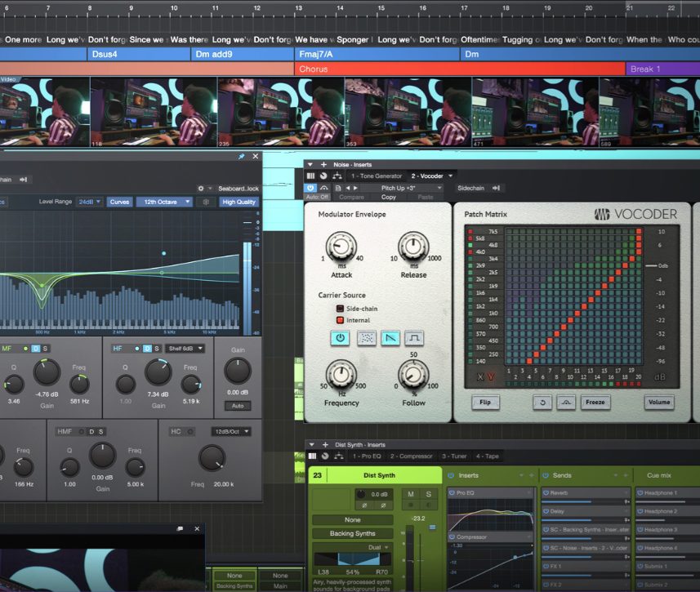Toggle the HF band enable dot
This screenshot has height=592, width=700.
(136, 348)
